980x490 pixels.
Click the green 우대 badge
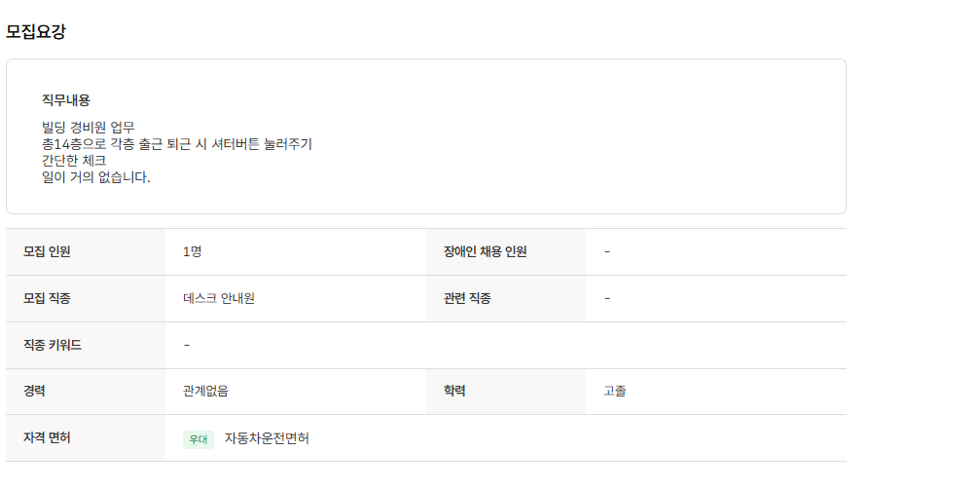199,439
